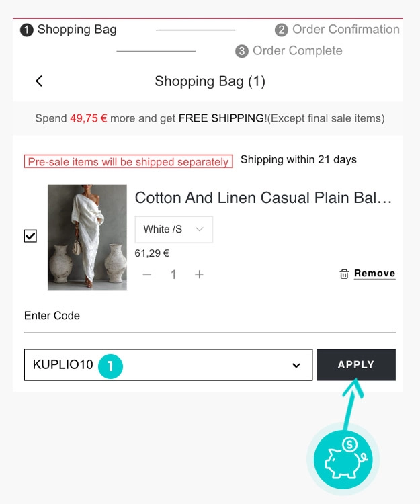Click the coupon dropdown chevron arrow
The image size is (420, 504).
coord(296,366)
